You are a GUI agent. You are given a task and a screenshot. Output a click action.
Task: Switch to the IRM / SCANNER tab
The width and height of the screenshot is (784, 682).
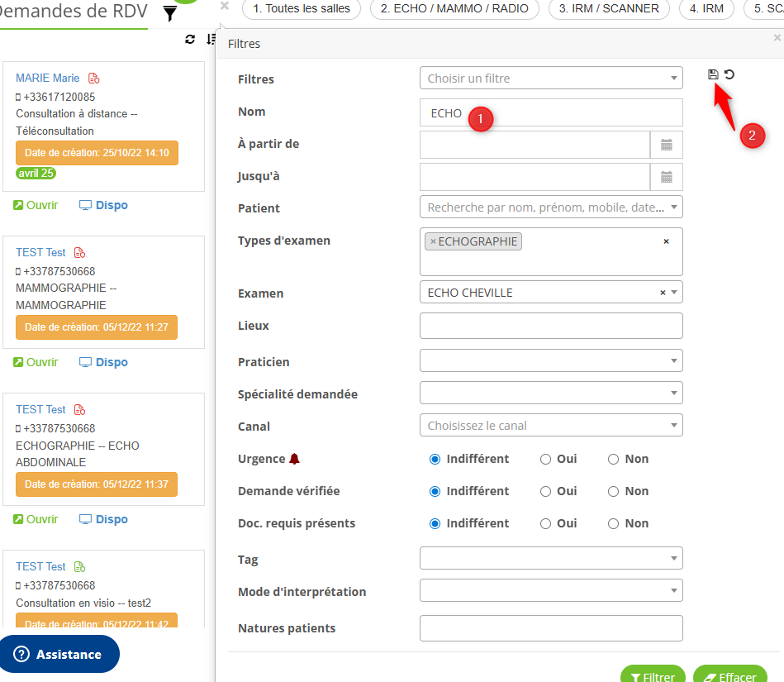coord(608,9)
